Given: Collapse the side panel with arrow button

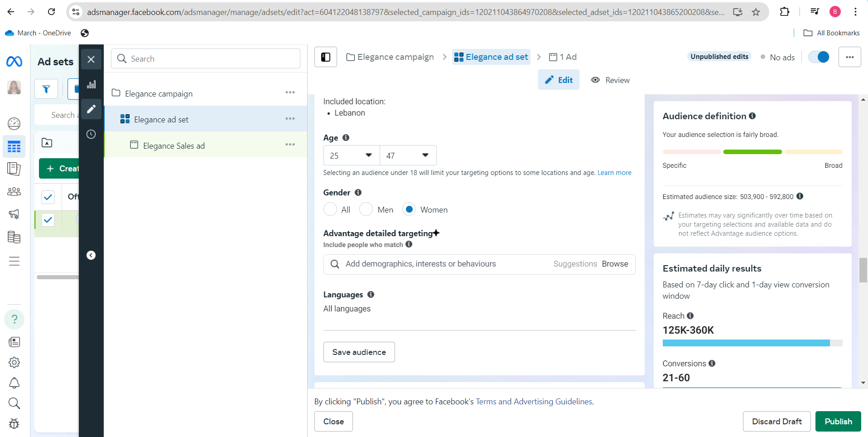Looking at the screenshot, I should (91, 255).
